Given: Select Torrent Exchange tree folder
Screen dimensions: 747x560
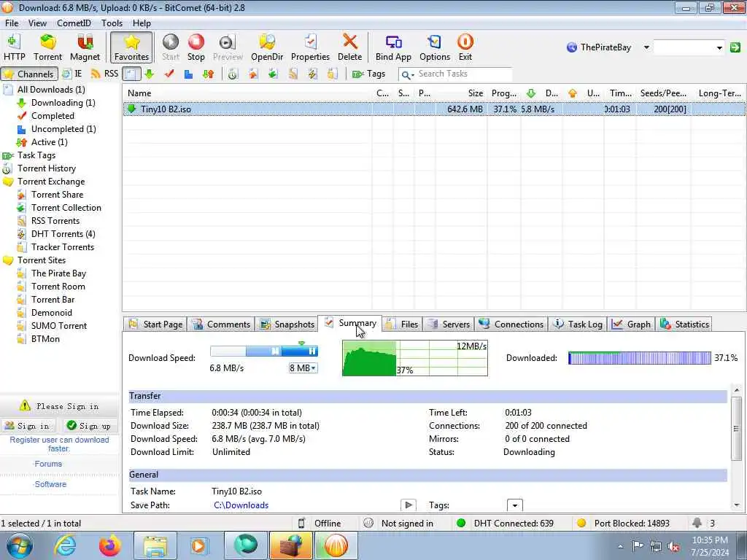Looking at the screenshot, I should [x=51, y=182].
